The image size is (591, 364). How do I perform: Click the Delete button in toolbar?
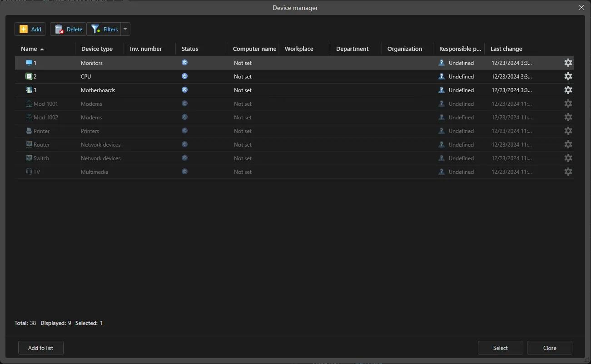(68, 29)
